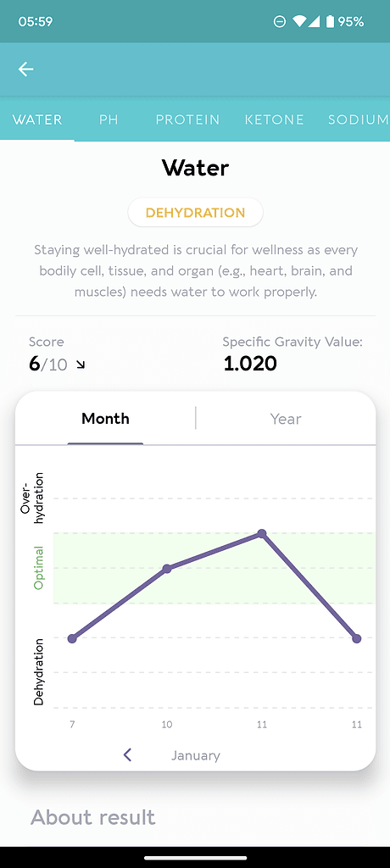Screen dimensions: 390x868
Task: Tap the do-not-disturb status icon
Action: click(x=280, y=21)
